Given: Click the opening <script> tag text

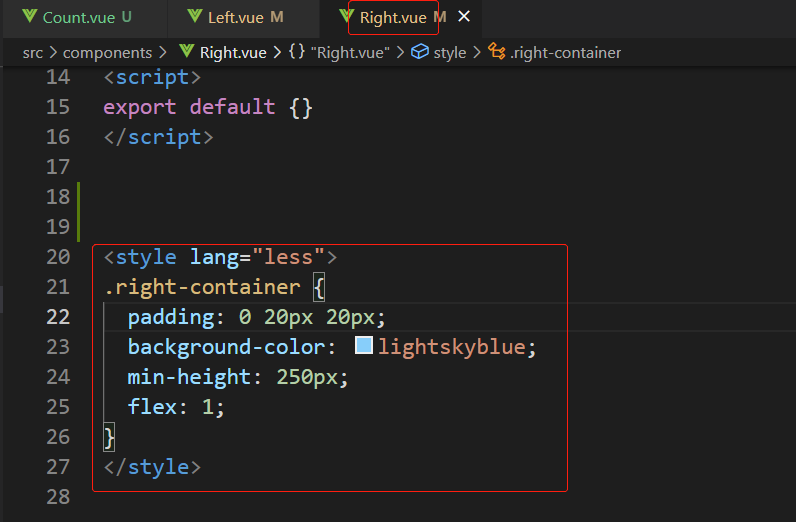Looking at the screenshot, I should (152, 77).
